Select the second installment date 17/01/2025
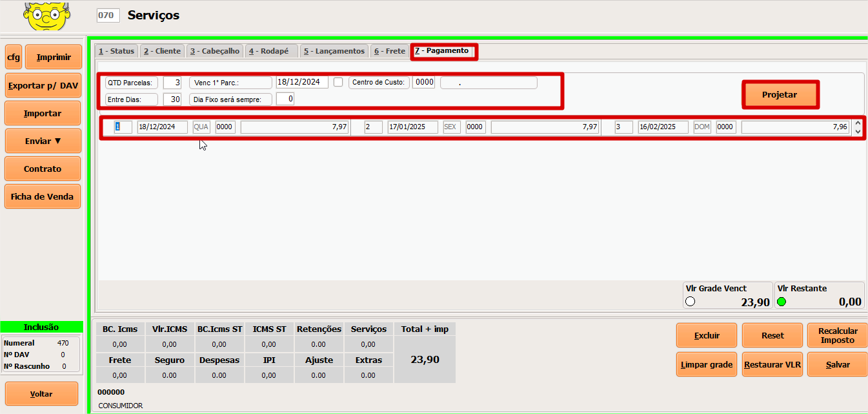Viewport: 868px width, 414px height. 412,127
